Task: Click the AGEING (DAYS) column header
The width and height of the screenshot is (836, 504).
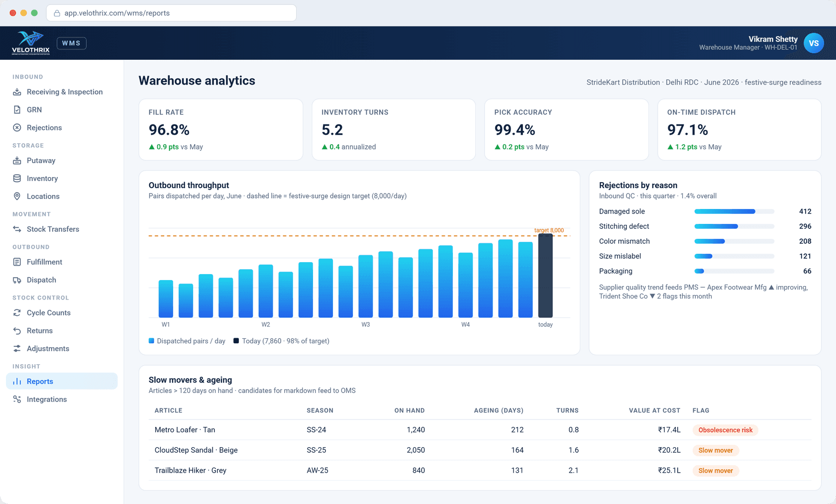Action: click(x=499, y=410)
